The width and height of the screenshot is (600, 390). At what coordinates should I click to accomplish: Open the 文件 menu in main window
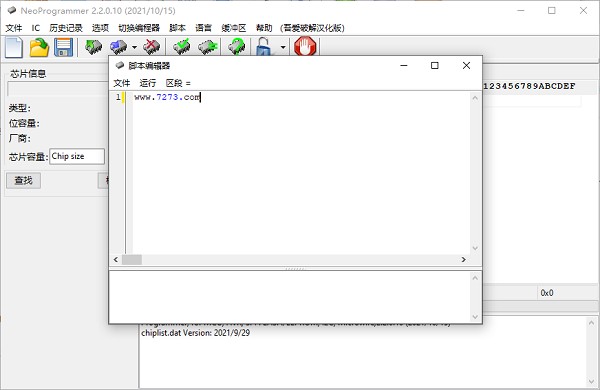point(14,28)
